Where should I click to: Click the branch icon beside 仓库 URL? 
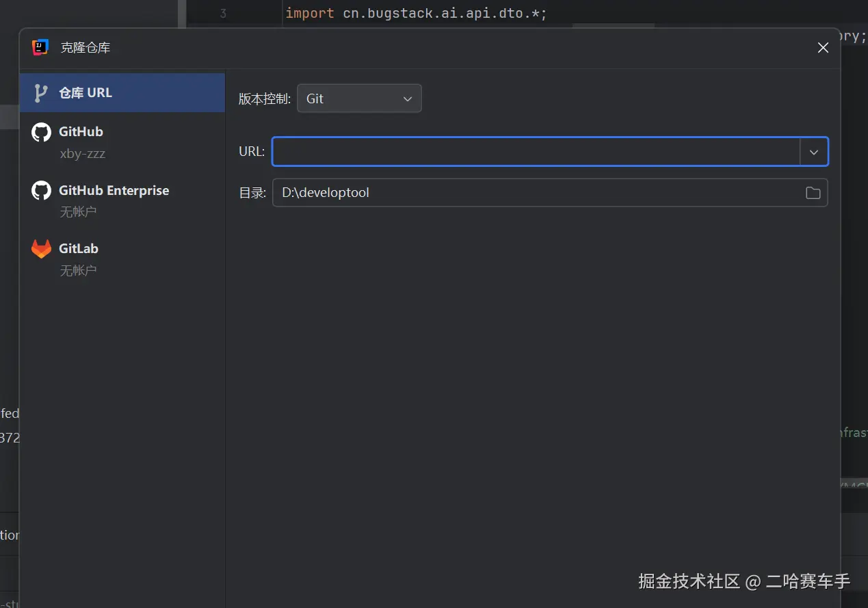pyautogui.click(x=41, y=93)
